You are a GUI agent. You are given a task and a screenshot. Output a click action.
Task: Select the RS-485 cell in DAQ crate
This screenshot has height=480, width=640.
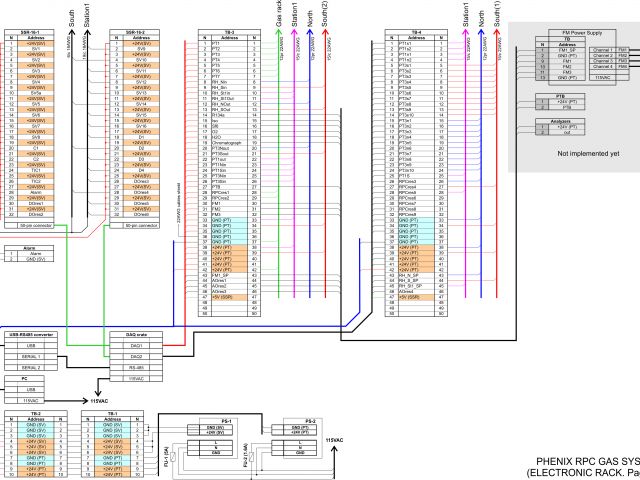click(136, 367)
